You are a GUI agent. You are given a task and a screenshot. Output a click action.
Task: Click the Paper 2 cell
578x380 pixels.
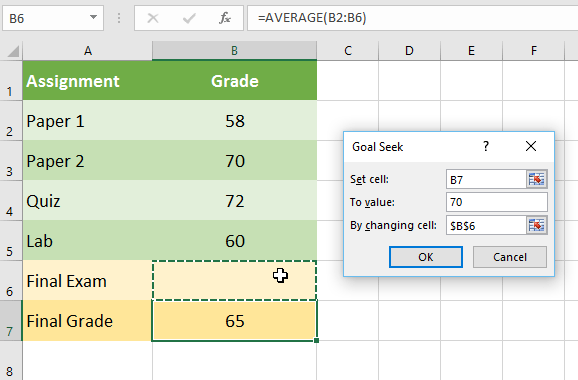coord(87,160)
